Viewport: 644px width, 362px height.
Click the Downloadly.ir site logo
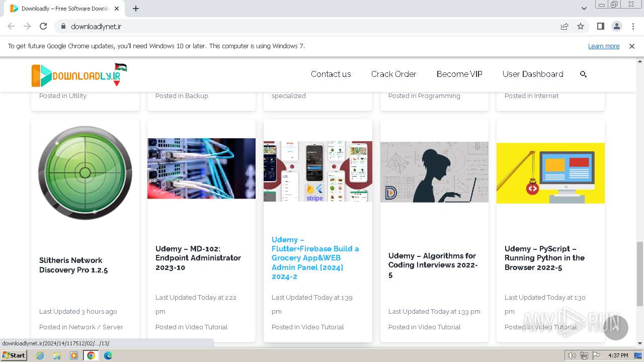coord(79,75)
